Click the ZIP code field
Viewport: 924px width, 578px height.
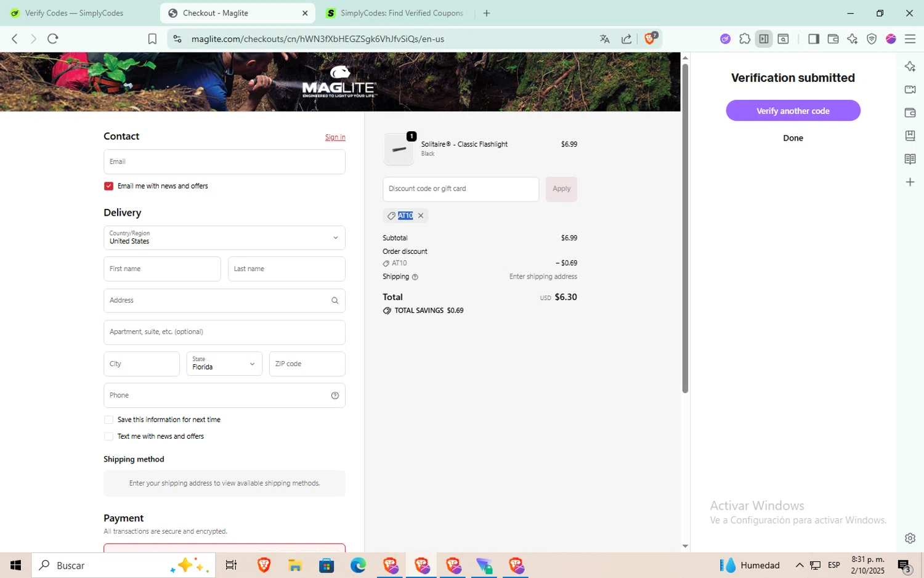307,364
